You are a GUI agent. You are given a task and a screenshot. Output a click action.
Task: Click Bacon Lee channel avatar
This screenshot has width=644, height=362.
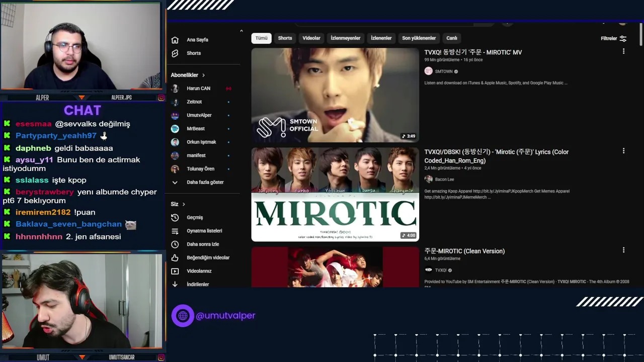tap(428, 179)
